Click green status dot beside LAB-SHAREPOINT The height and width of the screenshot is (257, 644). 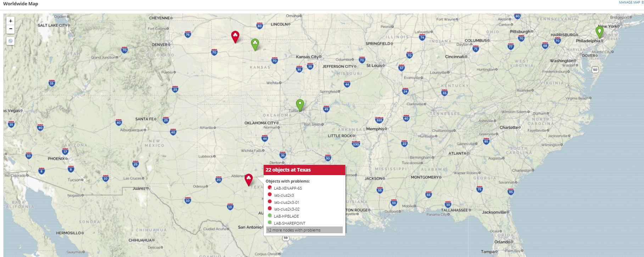tap(270, 223)
